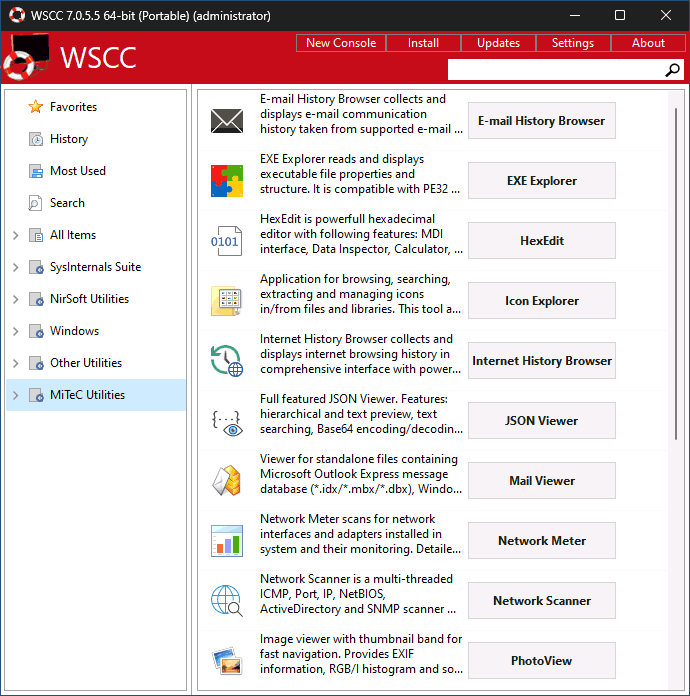The width and height of the screenshot is (690, 696).
Task: Click the Windows category icon
Action: coord(36,331)
